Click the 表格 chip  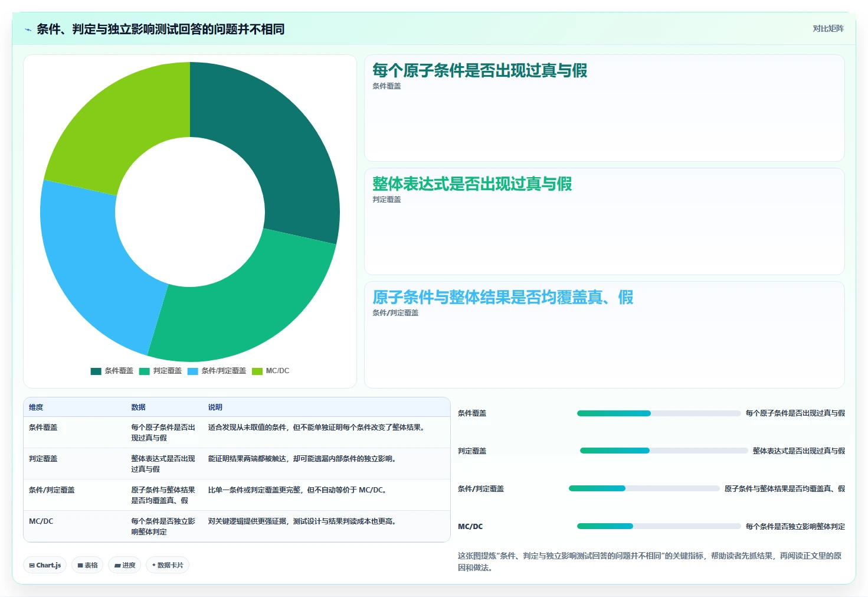(x=87, y=565)
